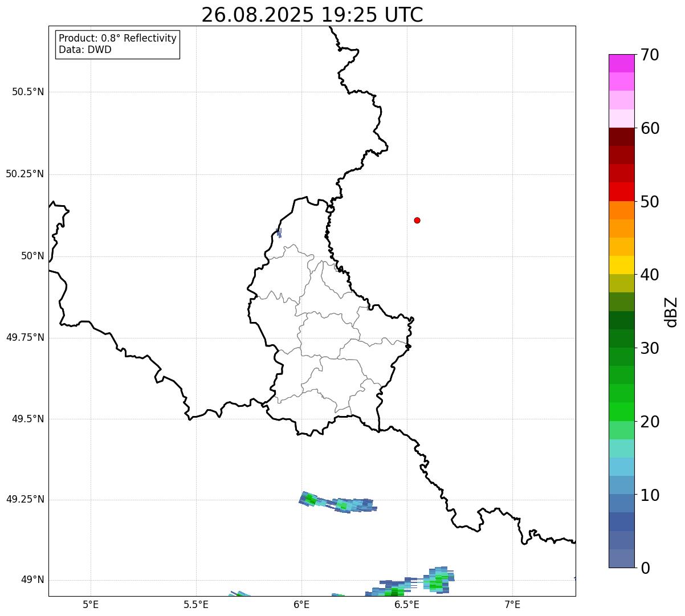Click the 50.25°N latitude label
685x616 pixels.
point(25,174)
